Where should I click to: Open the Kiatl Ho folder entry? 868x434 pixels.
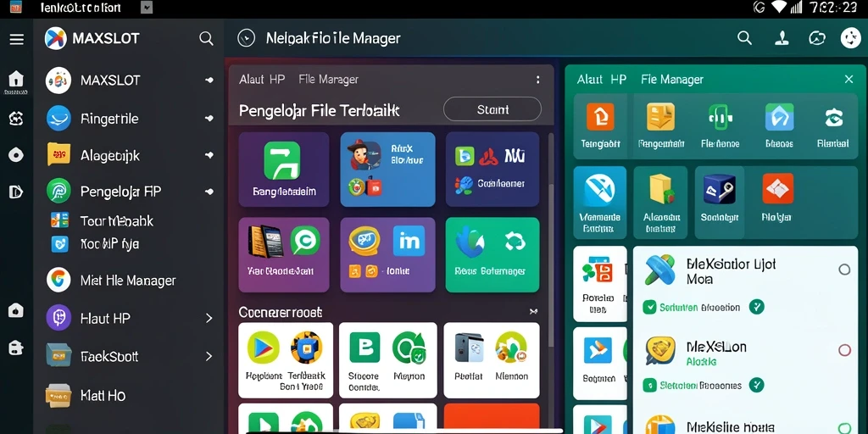(86, 395)
